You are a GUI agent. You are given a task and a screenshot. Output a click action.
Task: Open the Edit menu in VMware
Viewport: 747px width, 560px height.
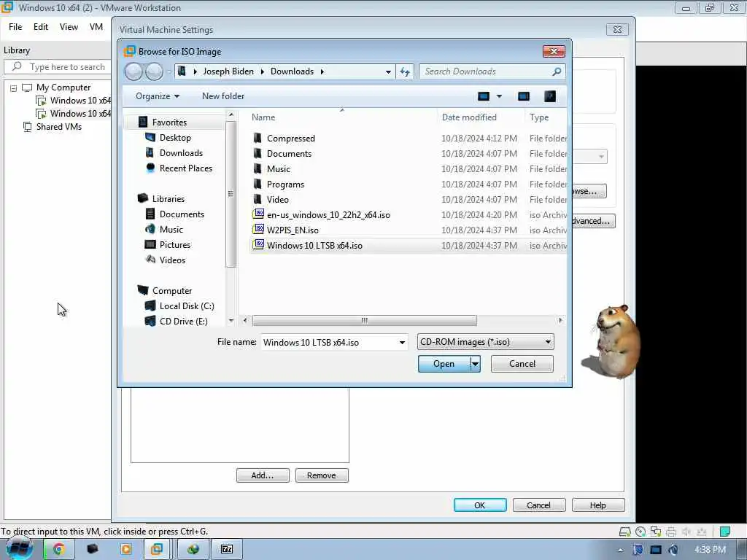pyautogui.click(x=41, y=27)
